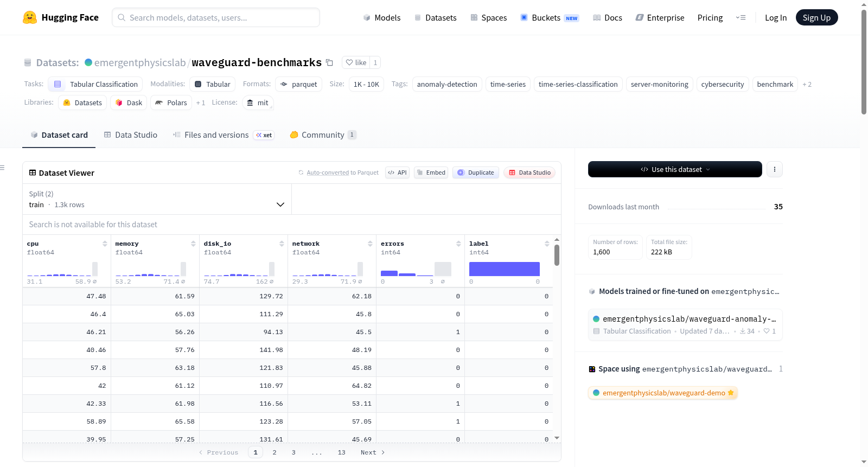Copy dataset name with the copy icon
The height and width of the screenshot is (467, 868).
[x=329, y=62]
